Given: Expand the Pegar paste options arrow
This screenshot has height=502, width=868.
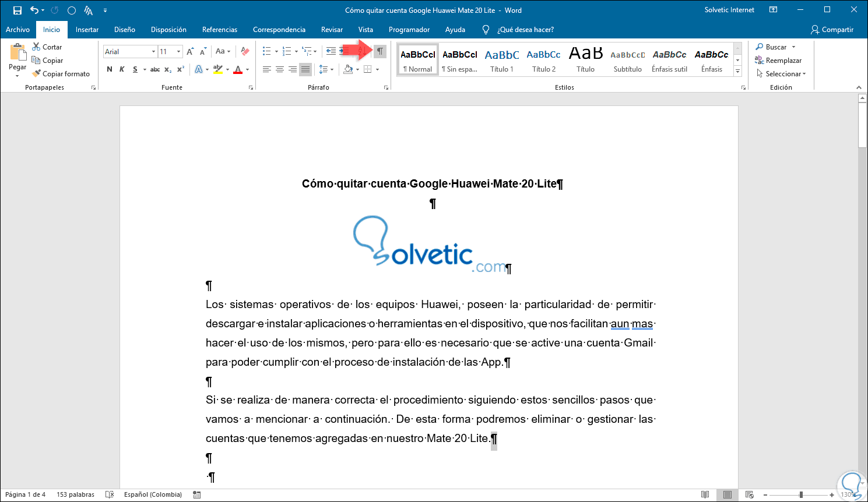Looking at the screenshot, I should pyautogui.click(x=17, y=75).
